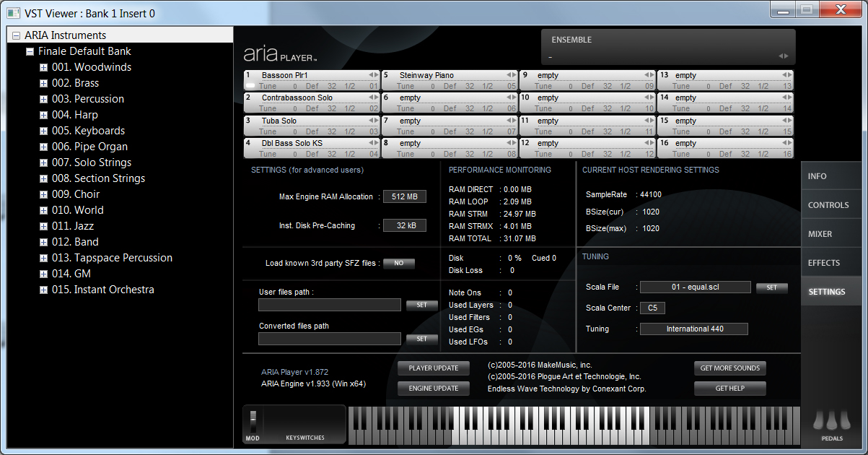Viewport: 868px width, 455px height.
Task: Expand the 005. Keyboards folder
Action: (43, 131)
